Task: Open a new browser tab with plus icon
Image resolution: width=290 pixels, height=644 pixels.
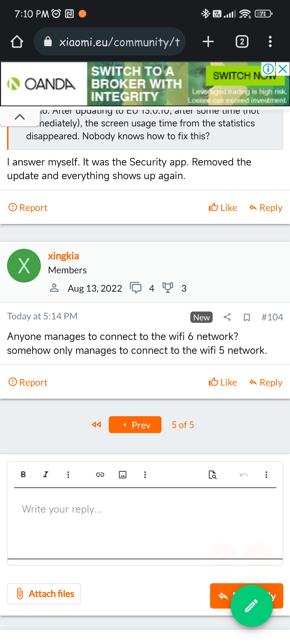Action: [208, 41]
